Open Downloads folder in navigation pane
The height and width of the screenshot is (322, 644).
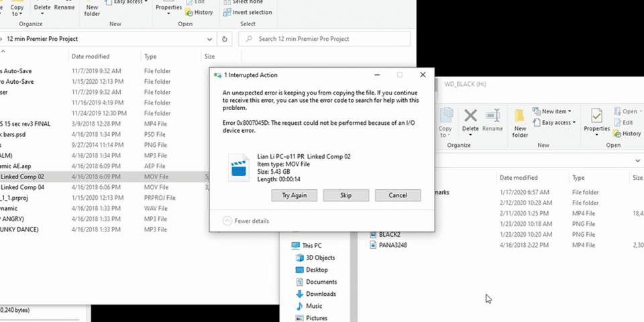321,294
